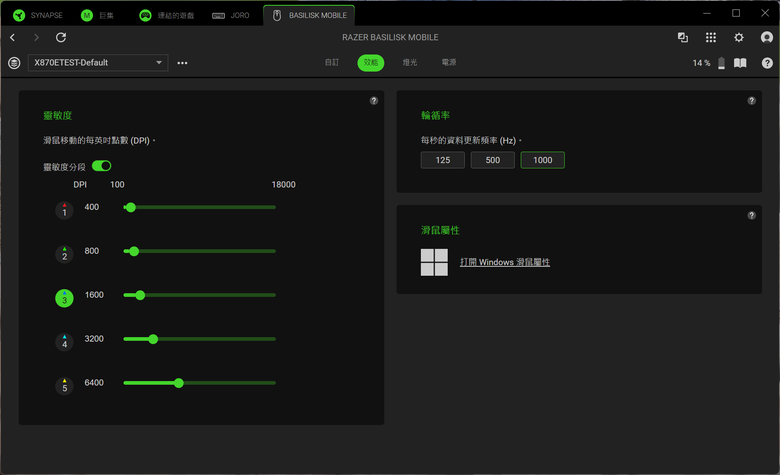This screenshot has width=780, height=475.
Task: Open the 巨集 macro tab
Action: coord(98,15)
